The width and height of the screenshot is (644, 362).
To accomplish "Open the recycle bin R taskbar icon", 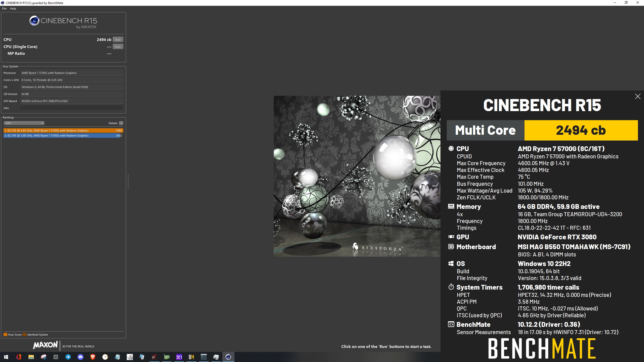I will pyautogui.click(x=142, y=357).
